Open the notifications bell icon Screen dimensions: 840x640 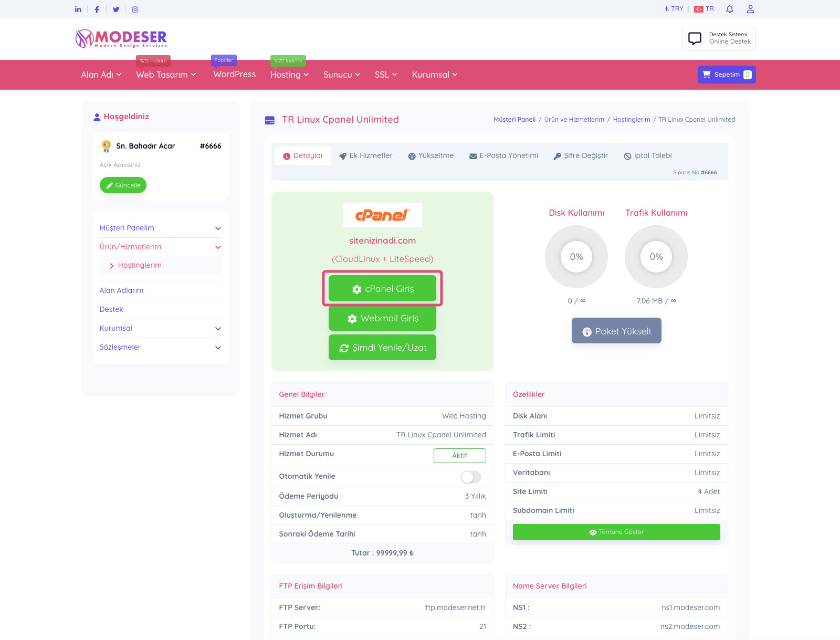coord(729,9)
